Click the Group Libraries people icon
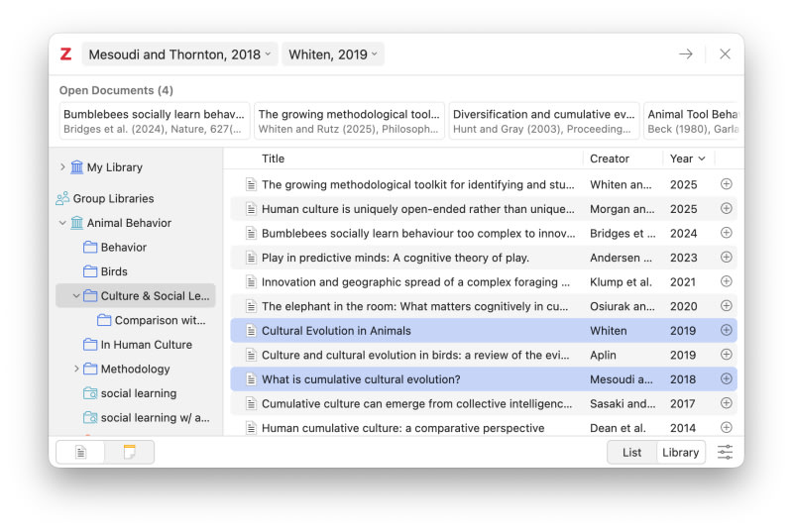This screenshot has height=532, width=793. click(x=61, y=198)
